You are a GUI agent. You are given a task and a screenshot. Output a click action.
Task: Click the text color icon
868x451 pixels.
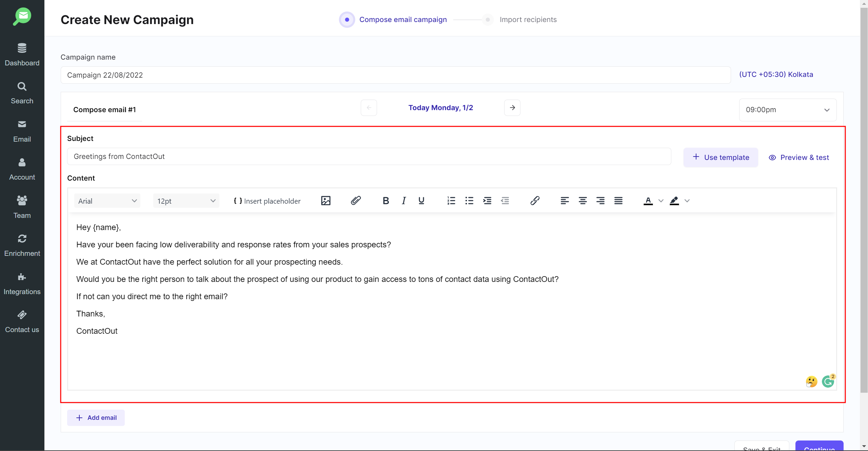(648, 201)
